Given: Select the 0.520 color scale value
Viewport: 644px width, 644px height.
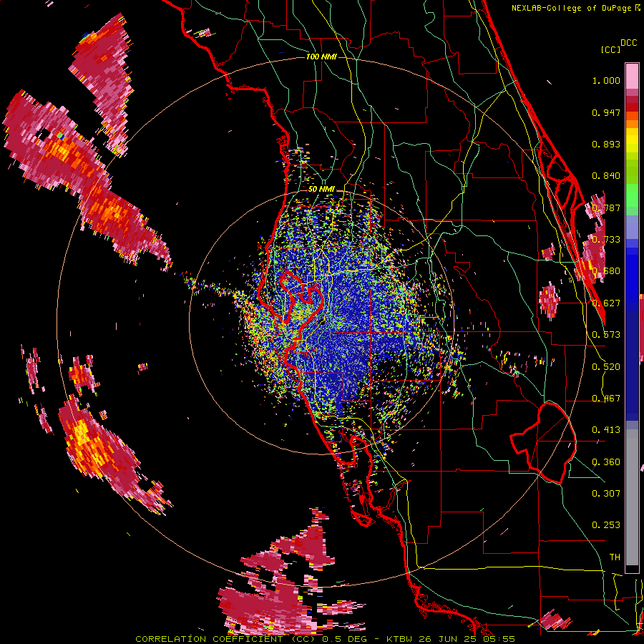Looking at the screenshot, I should [x=606, y=366].
